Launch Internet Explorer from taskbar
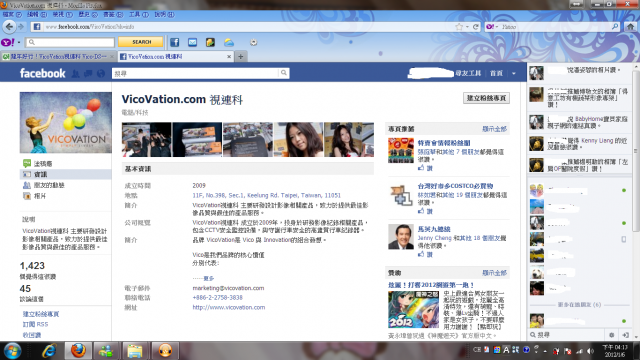Screen dimensions: 640x360 [49, 351]
